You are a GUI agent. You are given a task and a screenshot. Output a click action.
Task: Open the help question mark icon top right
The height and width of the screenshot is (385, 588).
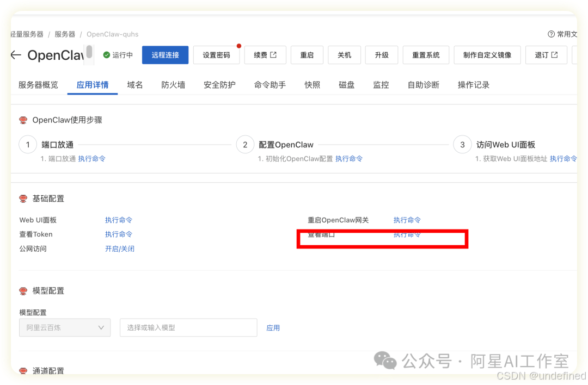551,34
